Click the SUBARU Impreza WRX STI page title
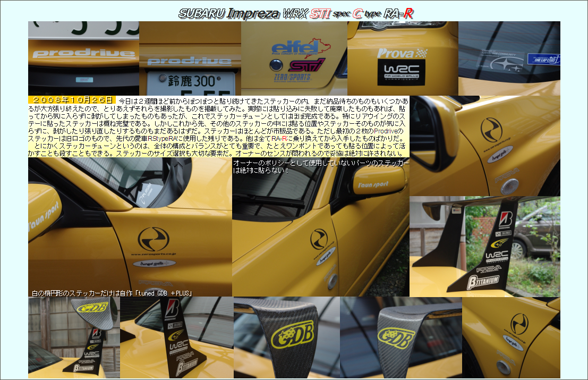This screenshot has height=380, width=588. pos(295,14)
